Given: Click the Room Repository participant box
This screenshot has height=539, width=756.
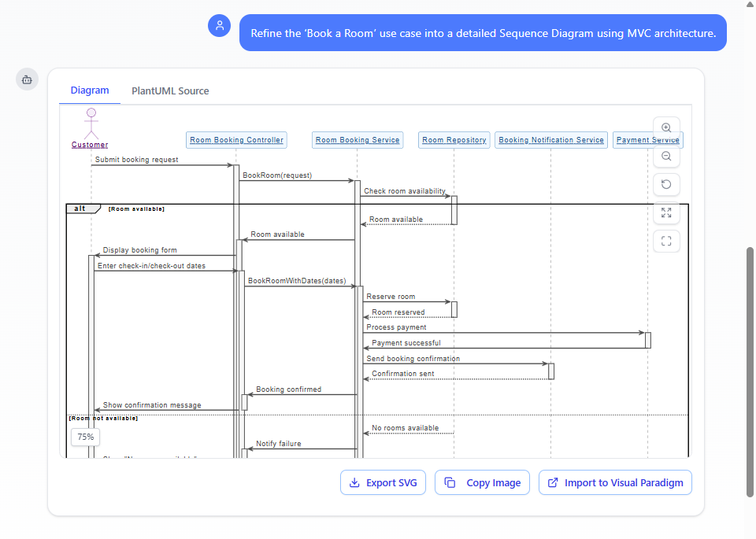Looking at the screenshot, I should coord(454,140).
